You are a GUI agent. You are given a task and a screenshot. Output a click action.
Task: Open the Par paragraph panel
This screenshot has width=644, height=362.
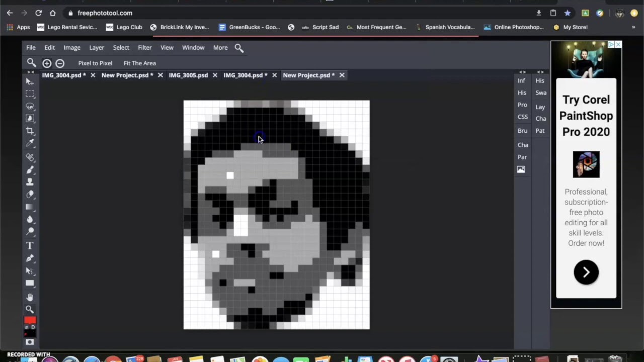coord(522,157)
